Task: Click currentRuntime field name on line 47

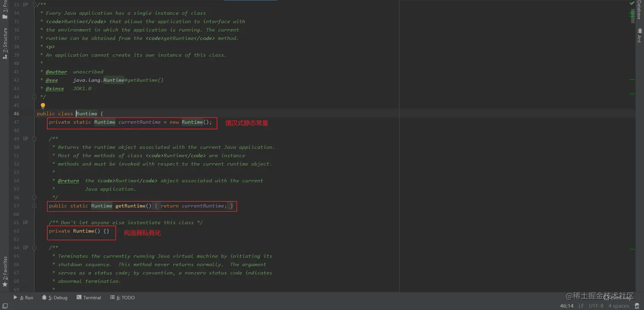Action: [139, 122]
